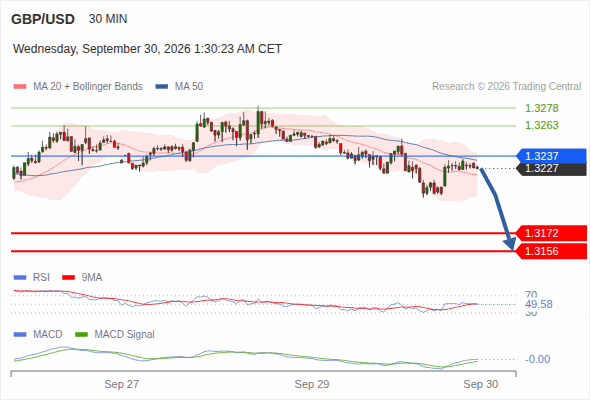Open the Trading Central research credit
Screen dimensions: 590x400
pos(506,87)
